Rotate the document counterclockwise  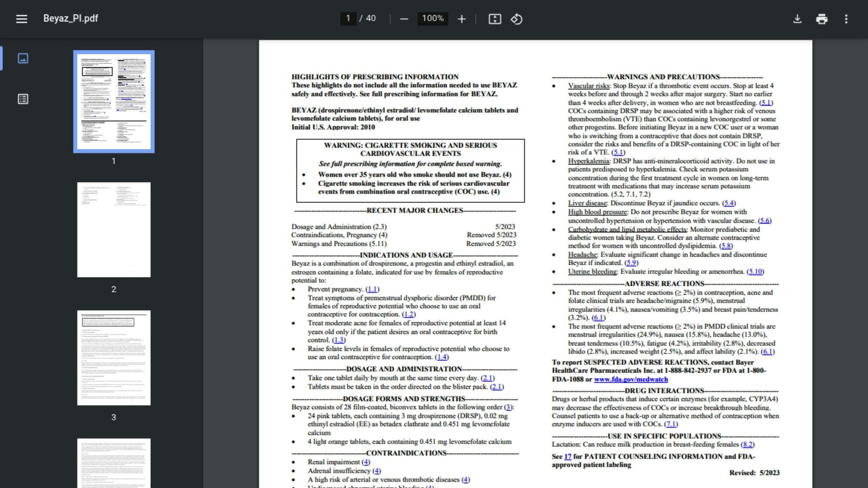point(516,19)
